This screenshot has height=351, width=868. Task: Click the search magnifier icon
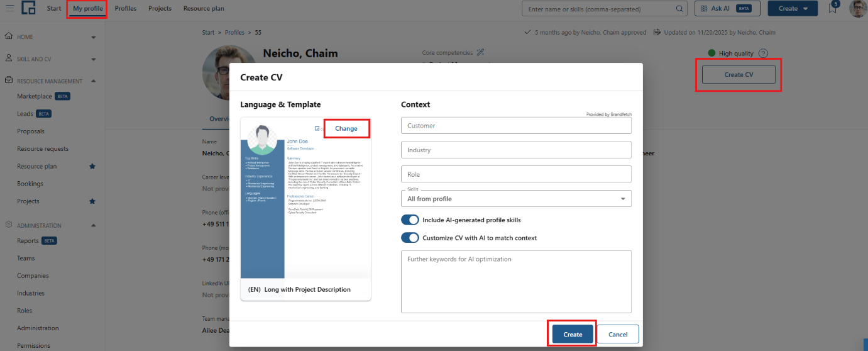coord(679,9)
